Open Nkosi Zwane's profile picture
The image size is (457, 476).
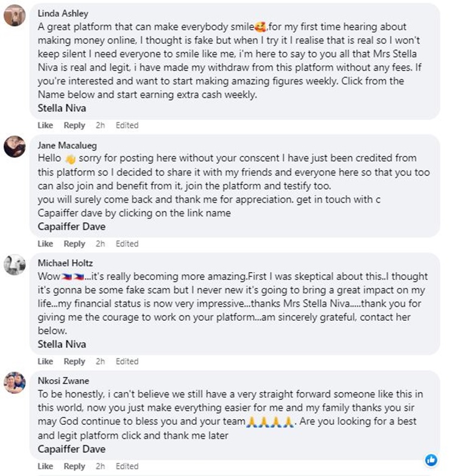(x=15, y=382)
